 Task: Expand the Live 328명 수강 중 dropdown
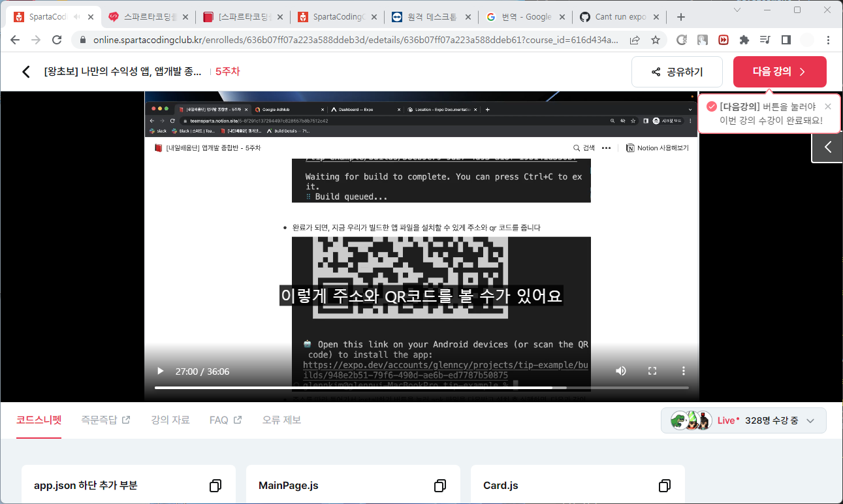[x=810, y=420]
